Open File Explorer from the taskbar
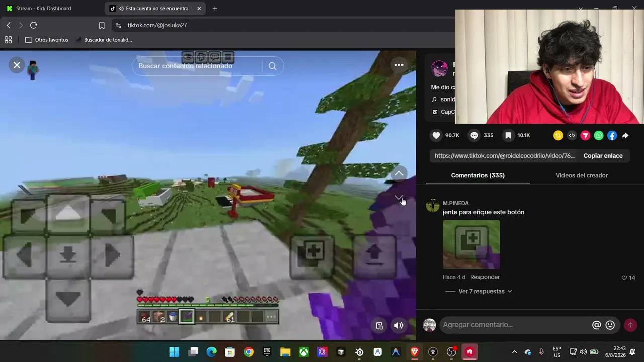 tap(285, 352)
